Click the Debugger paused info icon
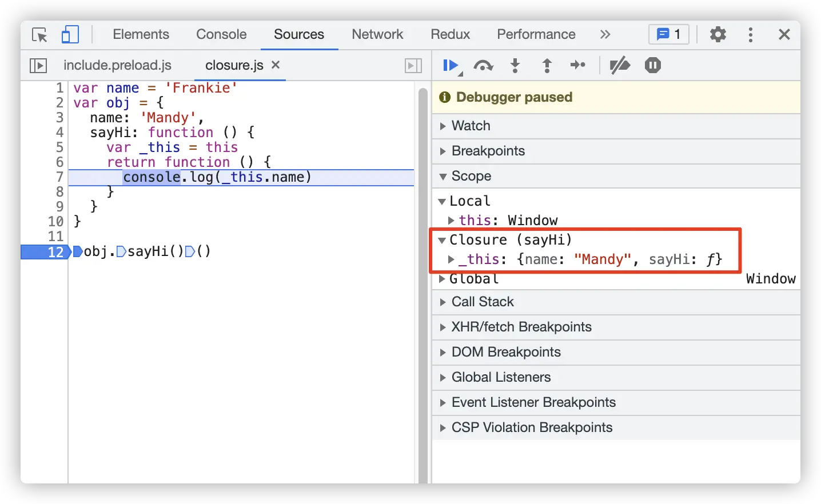 click(445, 97)
